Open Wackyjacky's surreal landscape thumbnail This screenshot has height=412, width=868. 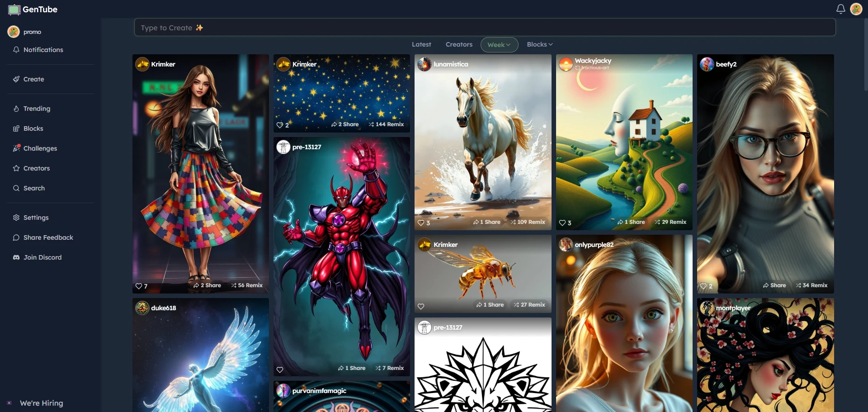[624, 142]
